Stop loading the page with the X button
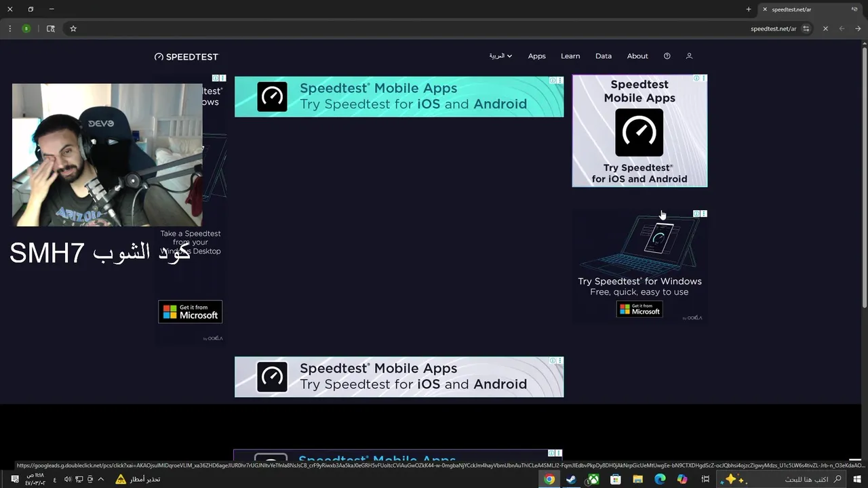868x488 pixels. point(825,28)
